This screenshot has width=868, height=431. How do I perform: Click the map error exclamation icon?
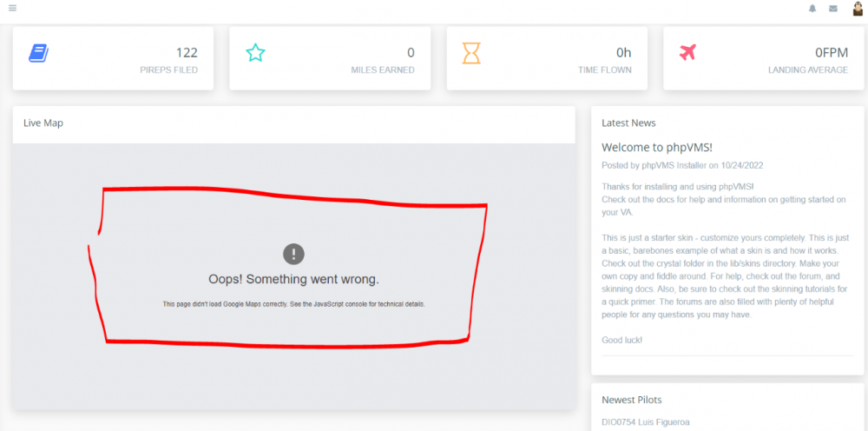[294, 254]
